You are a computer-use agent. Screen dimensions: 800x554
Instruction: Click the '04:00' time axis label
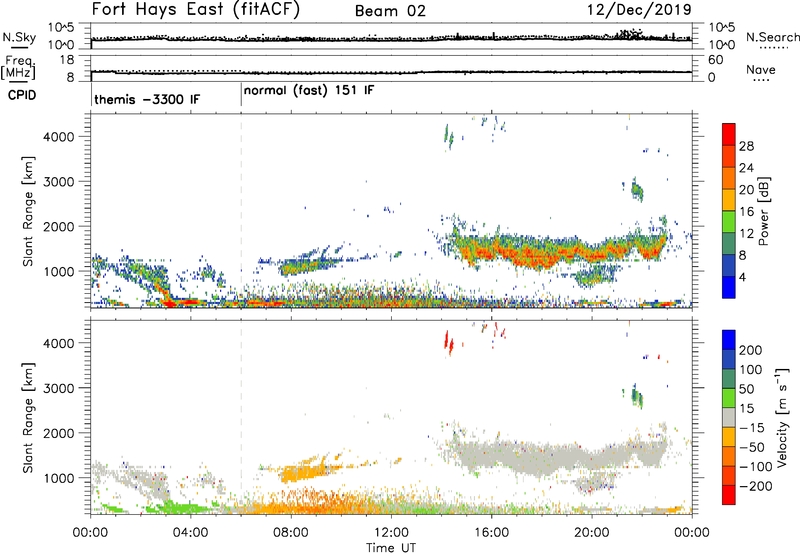190,533
